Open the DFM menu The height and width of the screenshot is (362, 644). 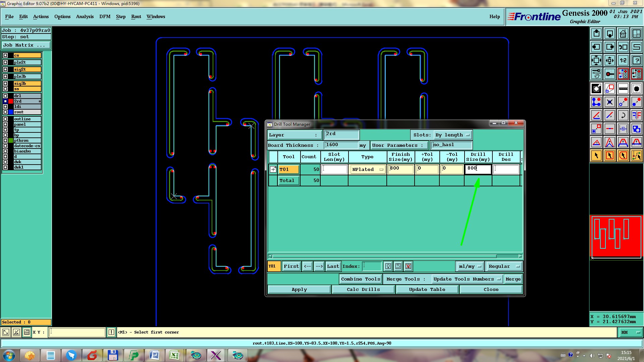[x=105, y=16]
